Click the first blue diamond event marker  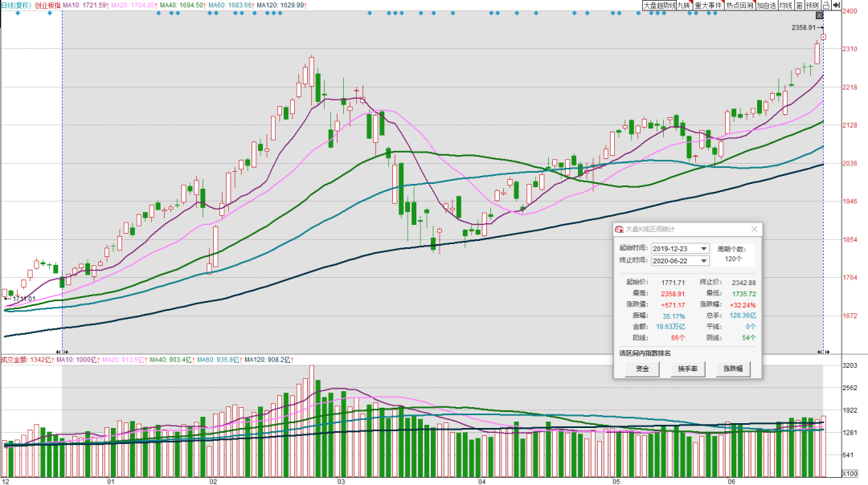pyautogui.click(x=18, y=13)
